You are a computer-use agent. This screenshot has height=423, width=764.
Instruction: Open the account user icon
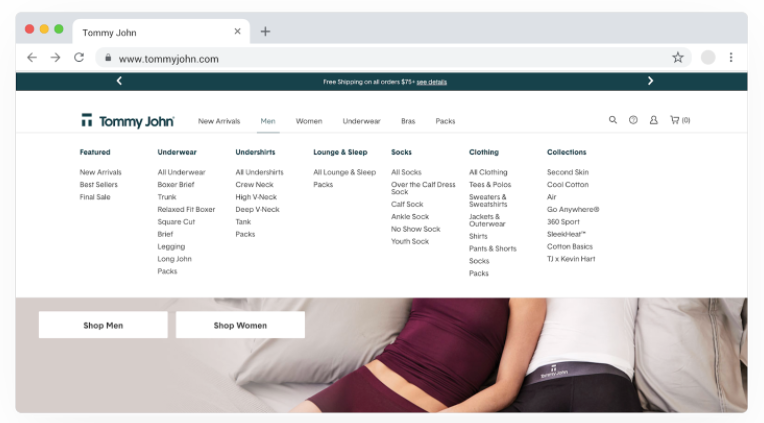(653, 120)
